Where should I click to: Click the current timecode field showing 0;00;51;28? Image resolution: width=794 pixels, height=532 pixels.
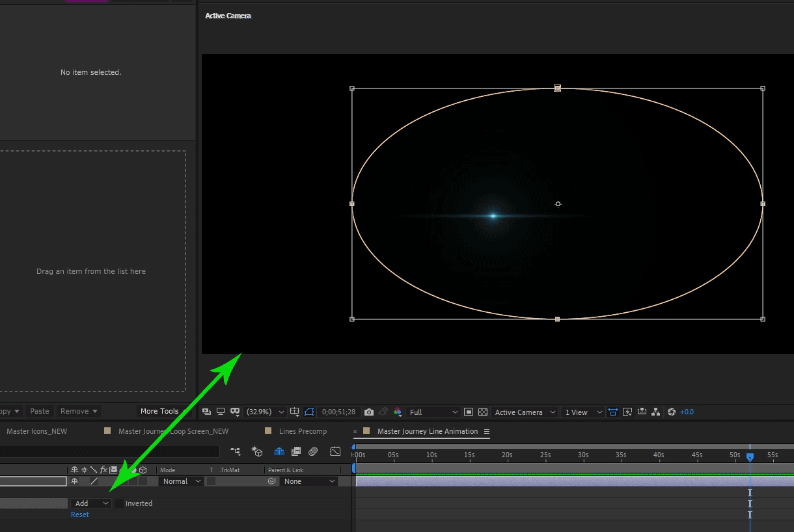[x=338, y=411]
